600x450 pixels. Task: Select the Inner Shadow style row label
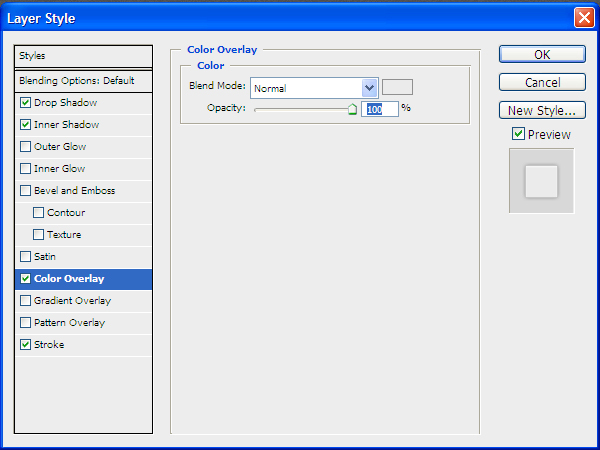click(67, 125)
